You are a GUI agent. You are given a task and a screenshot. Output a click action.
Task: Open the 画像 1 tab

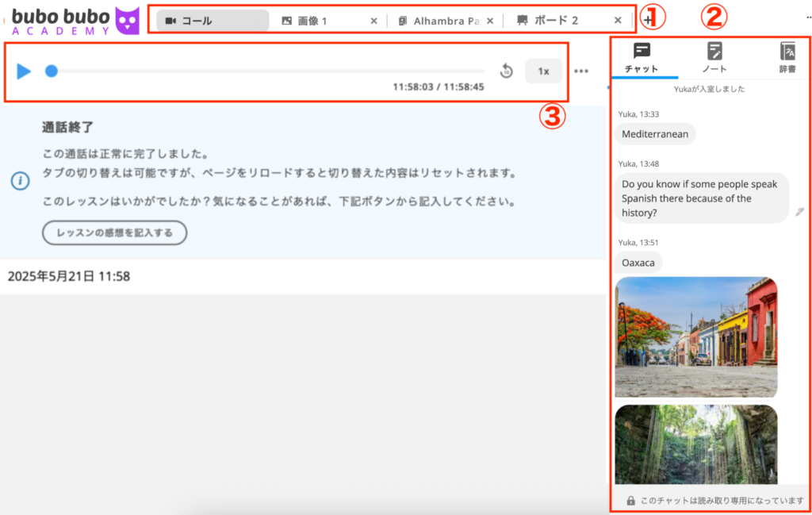[x=313, y=21]
